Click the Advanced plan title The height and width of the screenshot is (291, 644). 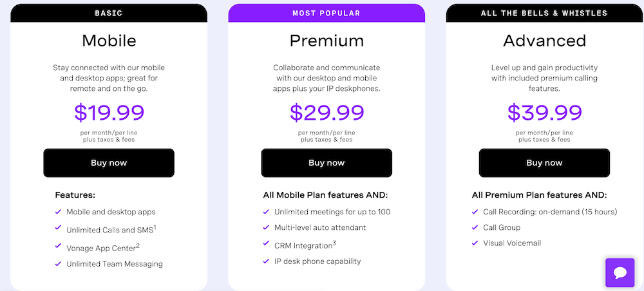click(x=545, y=41)
